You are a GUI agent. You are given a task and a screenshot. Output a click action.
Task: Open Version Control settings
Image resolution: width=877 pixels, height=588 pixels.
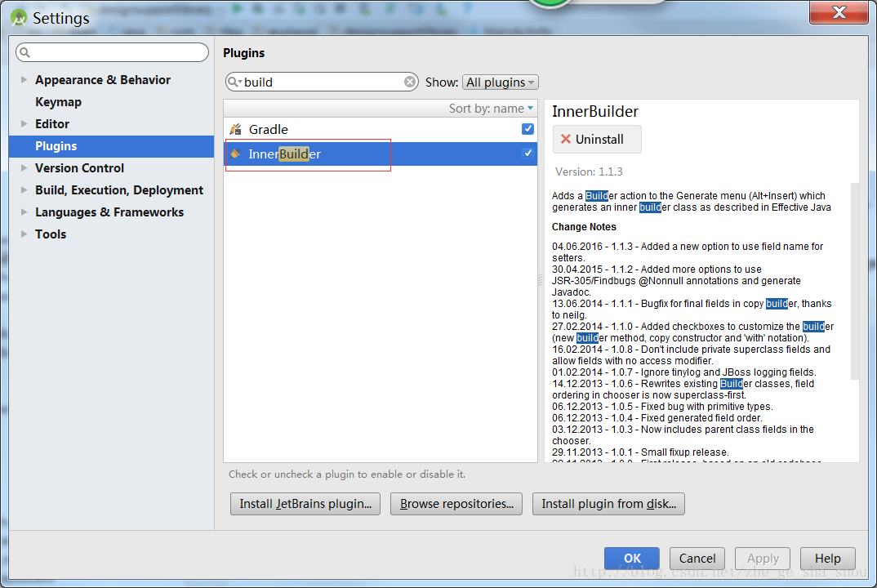[79, 168]
